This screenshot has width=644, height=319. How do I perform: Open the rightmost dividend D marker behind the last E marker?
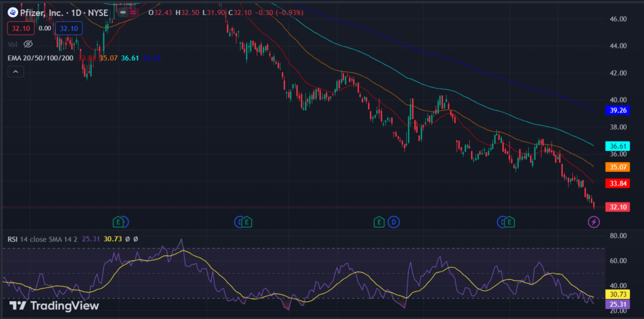(x=500, y=222)
